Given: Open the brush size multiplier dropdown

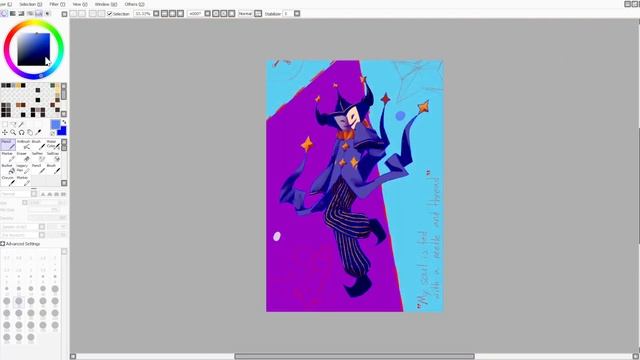Looking at the screenshot, I should (x=24, y=202).
